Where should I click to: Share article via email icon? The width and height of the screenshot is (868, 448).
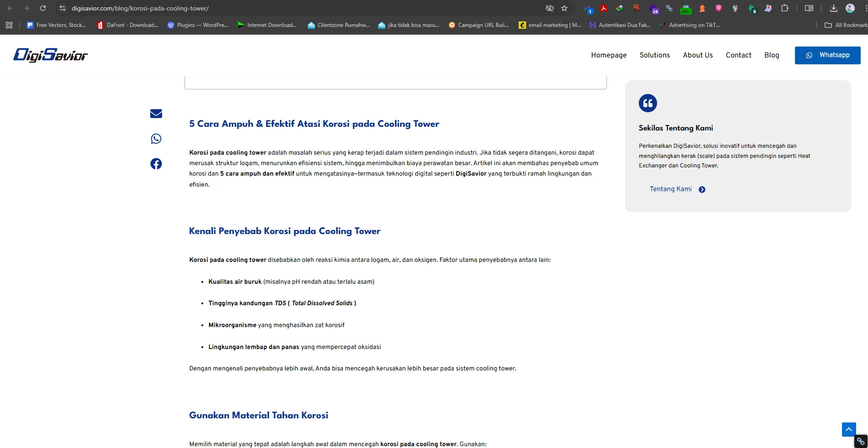point(156,114)
